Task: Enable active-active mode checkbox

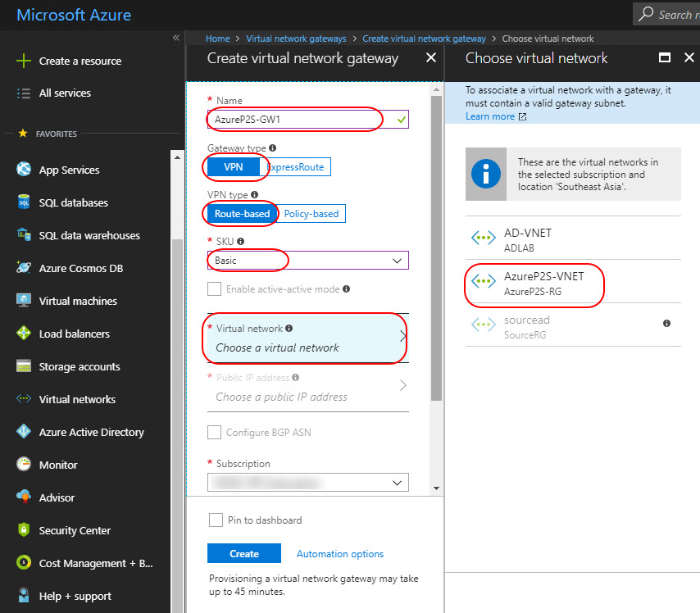Action: tap(214, 288)
